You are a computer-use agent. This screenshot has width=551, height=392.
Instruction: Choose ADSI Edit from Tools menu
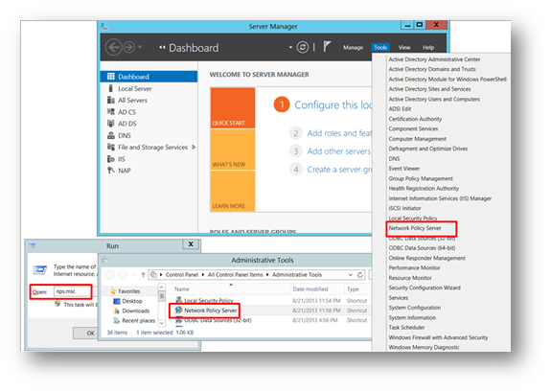tap(400, 109)
